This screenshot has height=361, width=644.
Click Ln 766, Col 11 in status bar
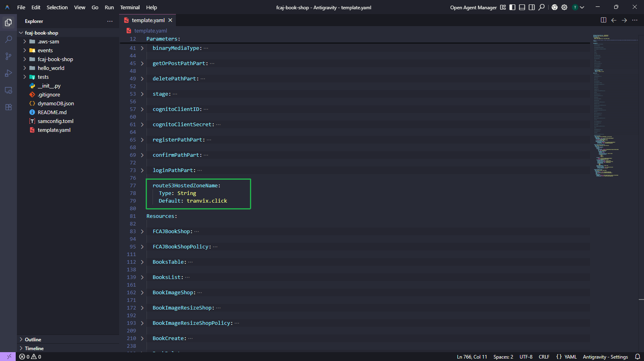[472, 357]
